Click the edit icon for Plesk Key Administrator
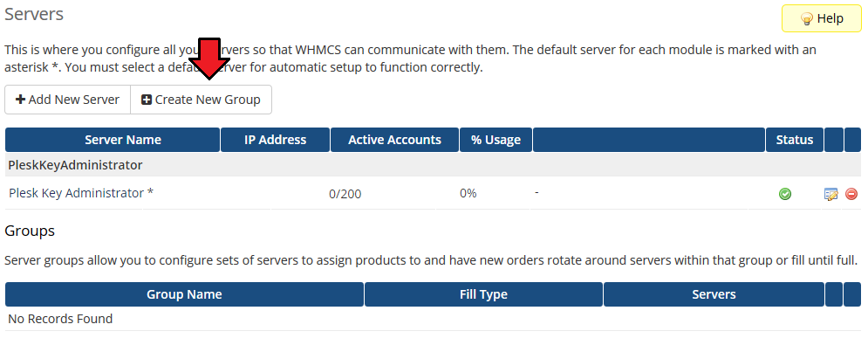Image resolution: width=868 pixels, height=352 pixels. (x=830, y=194)
